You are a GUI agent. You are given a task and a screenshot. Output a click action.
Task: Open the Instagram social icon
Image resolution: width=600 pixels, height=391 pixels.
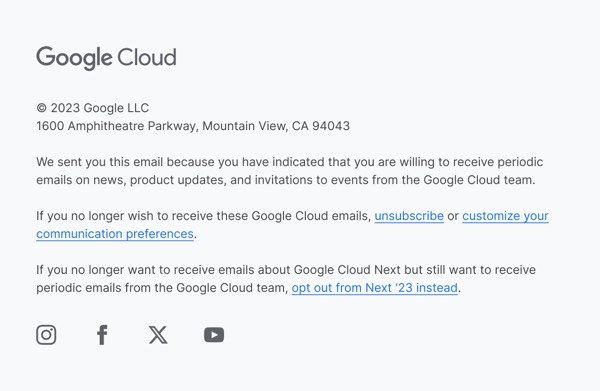[46, 335]
